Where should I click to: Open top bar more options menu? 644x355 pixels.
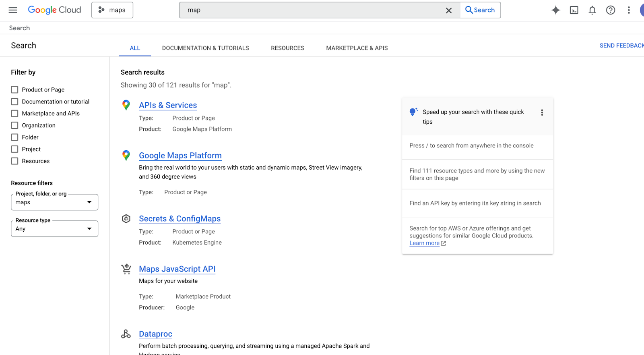[x=629, y=10]
